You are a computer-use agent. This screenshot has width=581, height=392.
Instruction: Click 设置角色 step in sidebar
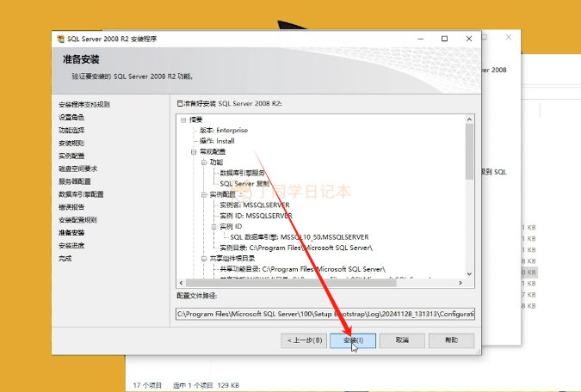click(x=71, y=117)
